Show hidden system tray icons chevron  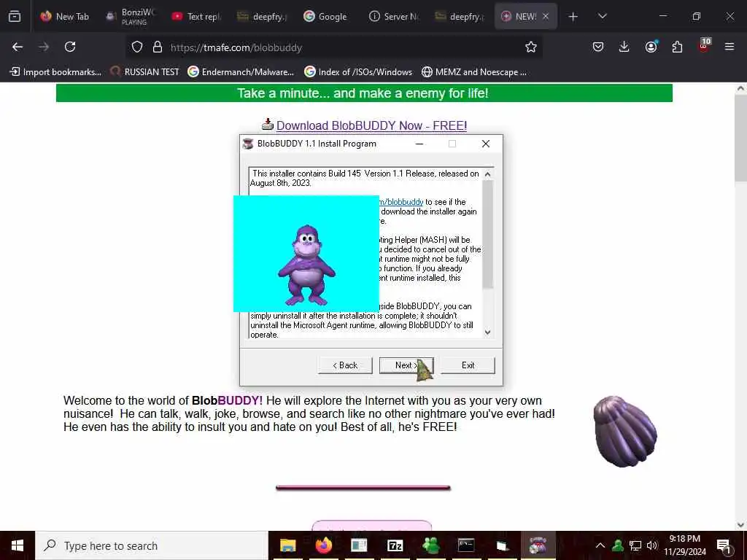pyautogui.click(x=600, y=545)
